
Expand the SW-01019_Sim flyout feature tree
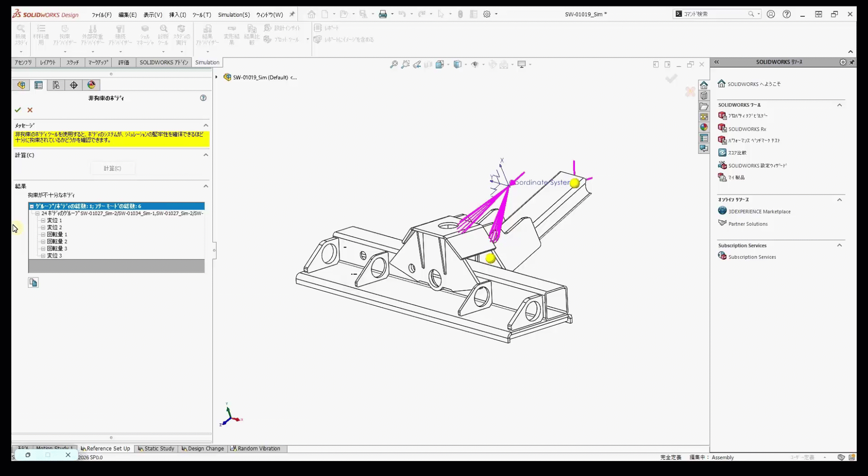coord(217,77)
